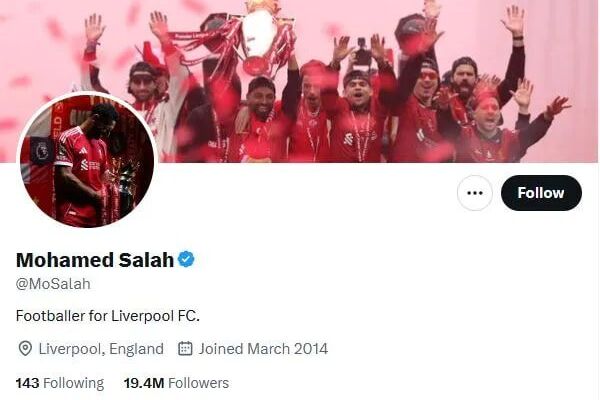600x400 pixels.
Task: Click the blue verified checkmark badge
Action: [186, 260]
